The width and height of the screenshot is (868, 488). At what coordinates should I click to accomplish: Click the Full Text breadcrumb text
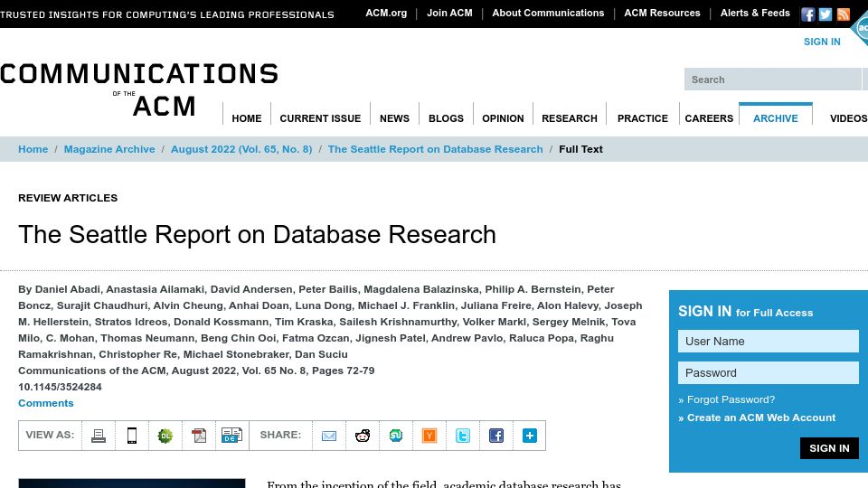[580, 149]
